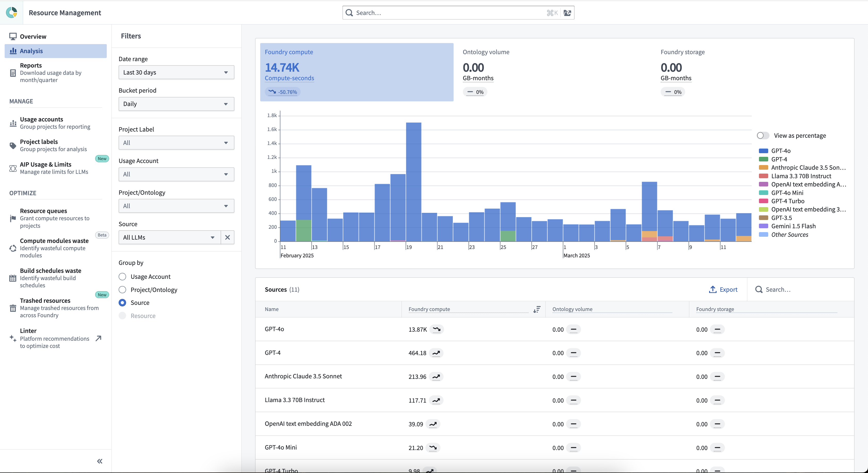868x473 pixels.
Task: Clear the All LLMs source filter
Action: point(227,238)
